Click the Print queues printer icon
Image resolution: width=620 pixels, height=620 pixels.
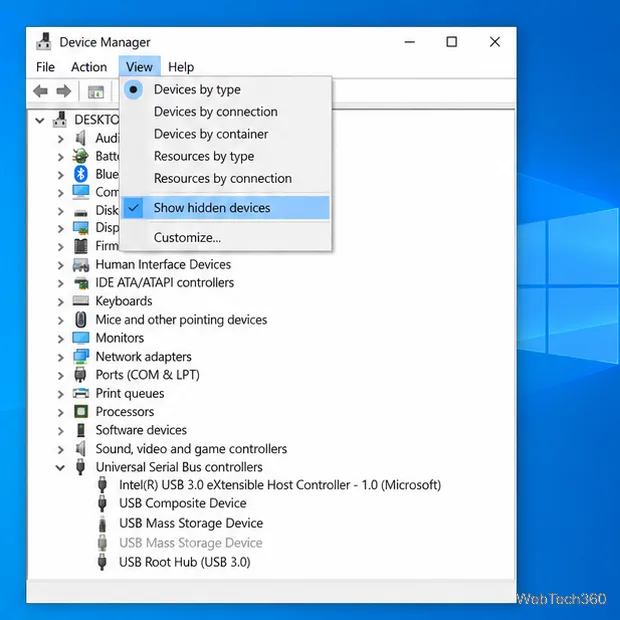click(x=81, y=393)
